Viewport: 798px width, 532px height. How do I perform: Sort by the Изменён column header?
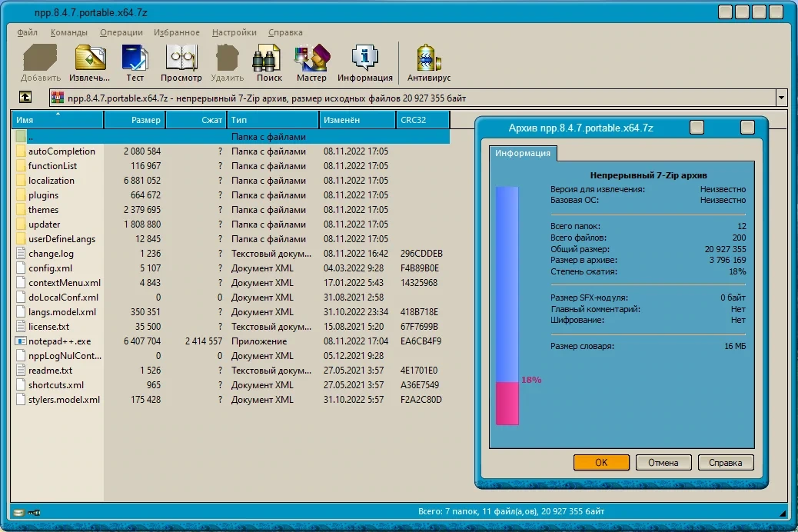(357, 120)
